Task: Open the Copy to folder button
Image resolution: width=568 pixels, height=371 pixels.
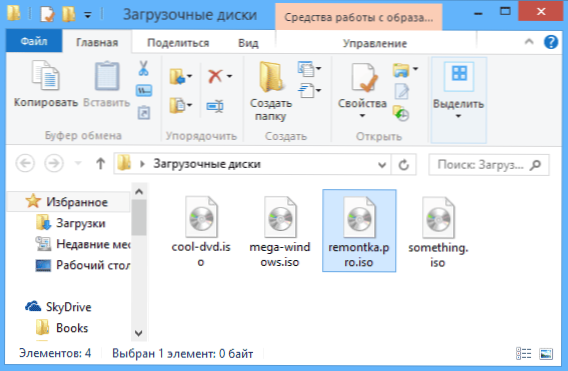Action: [180, 105]
